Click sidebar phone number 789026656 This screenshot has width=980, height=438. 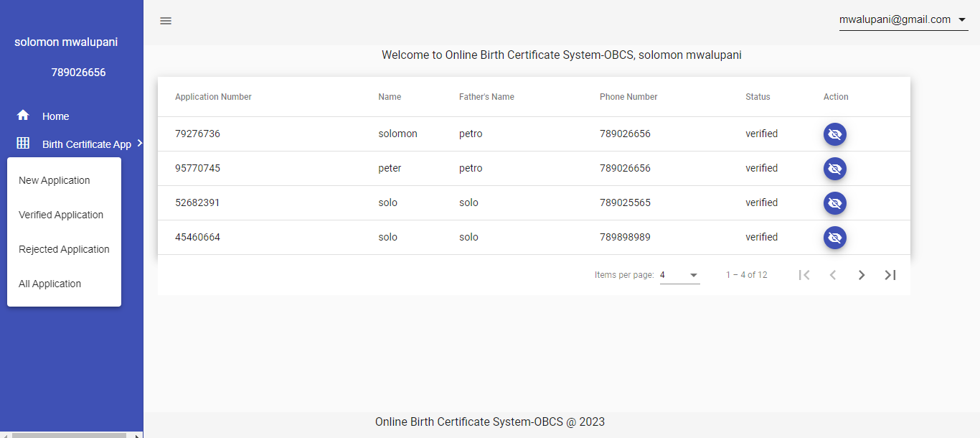pos(78,73)
